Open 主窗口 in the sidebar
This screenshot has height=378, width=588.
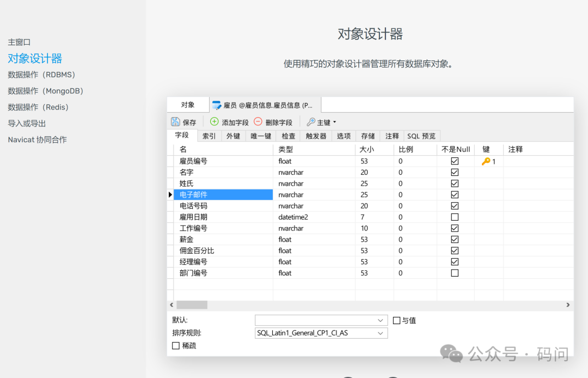[19, 42]
